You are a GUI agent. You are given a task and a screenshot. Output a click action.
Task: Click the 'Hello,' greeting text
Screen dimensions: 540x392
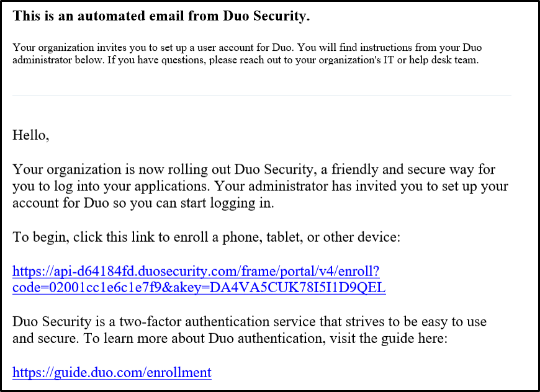[30, 135]
